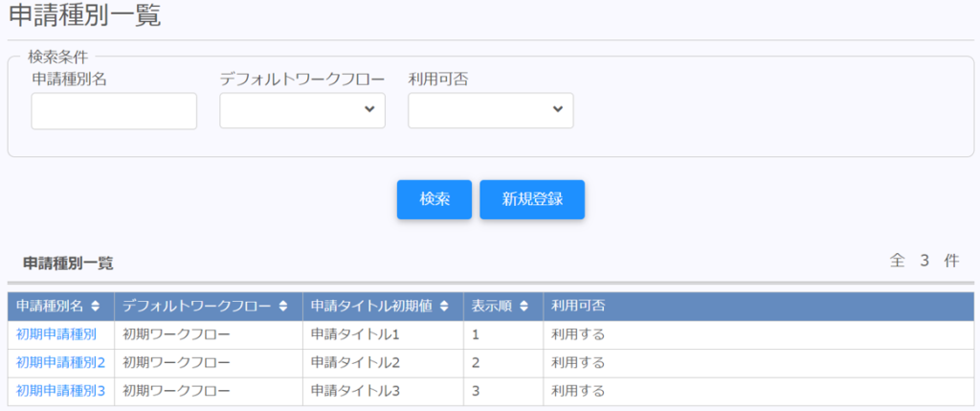Click the 申請種別一覧 page heading
This screenshot has width=980, height=411.
[x=85, y=15]
